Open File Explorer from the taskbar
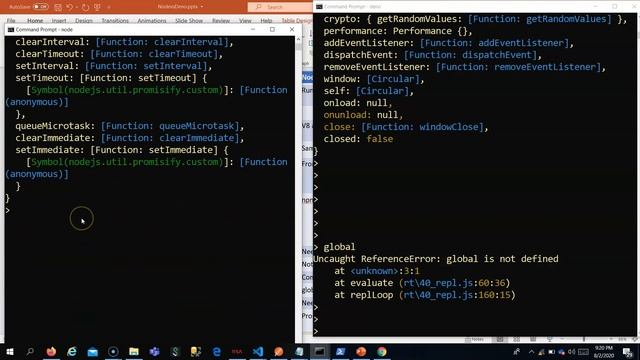The width and height of the screenshot is (640, 360). pyautogui.click(x=134, y=351)
